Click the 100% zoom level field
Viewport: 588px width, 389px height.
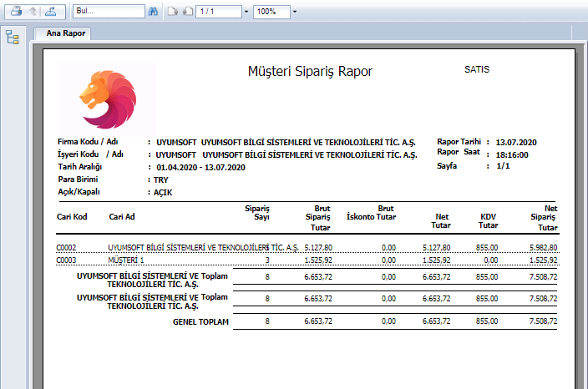click(x=271, y=13)
